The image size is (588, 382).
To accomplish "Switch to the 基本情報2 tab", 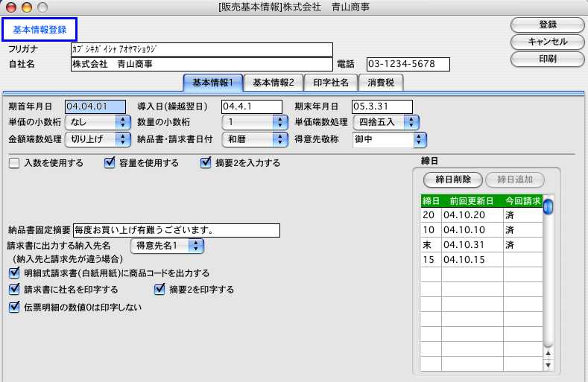I will click(x=273, y=83).
